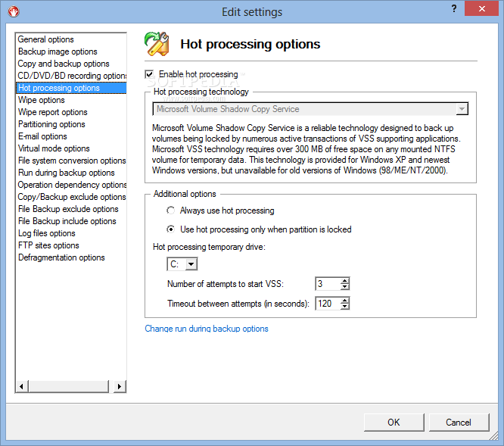Click the list's left scroll arrow

pyautogui.click(x=21, y=386)
